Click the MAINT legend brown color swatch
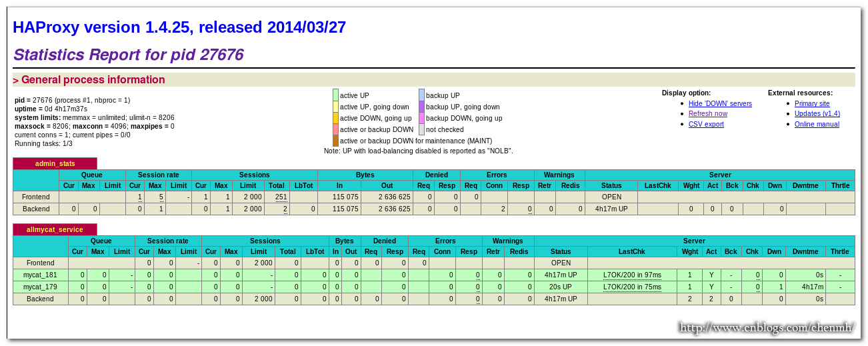868x346 pixels. [x=335, y=141]
